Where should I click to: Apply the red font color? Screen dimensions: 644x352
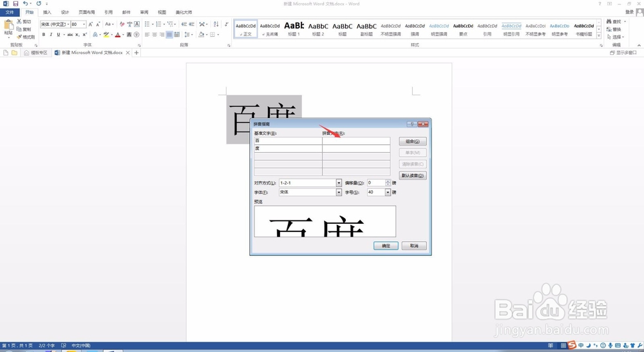tap(118, 35)
